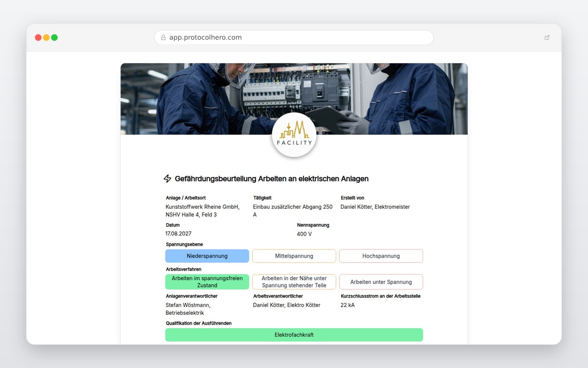Click the app.protocolhero.com address bar
588x368 pixels.
pyautogui.click(x=294, y=38)
